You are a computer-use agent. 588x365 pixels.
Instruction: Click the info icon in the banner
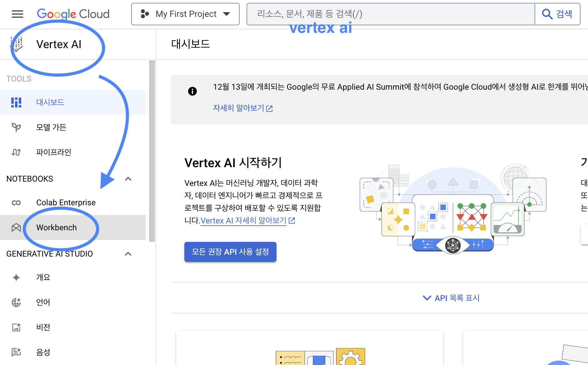[192, 91]
